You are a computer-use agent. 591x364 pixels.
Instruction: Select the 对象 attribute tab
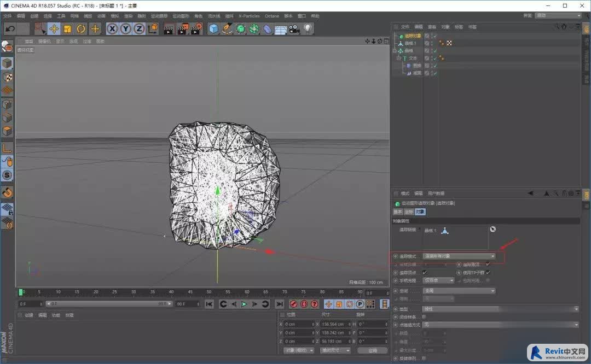tap(420, 212)
